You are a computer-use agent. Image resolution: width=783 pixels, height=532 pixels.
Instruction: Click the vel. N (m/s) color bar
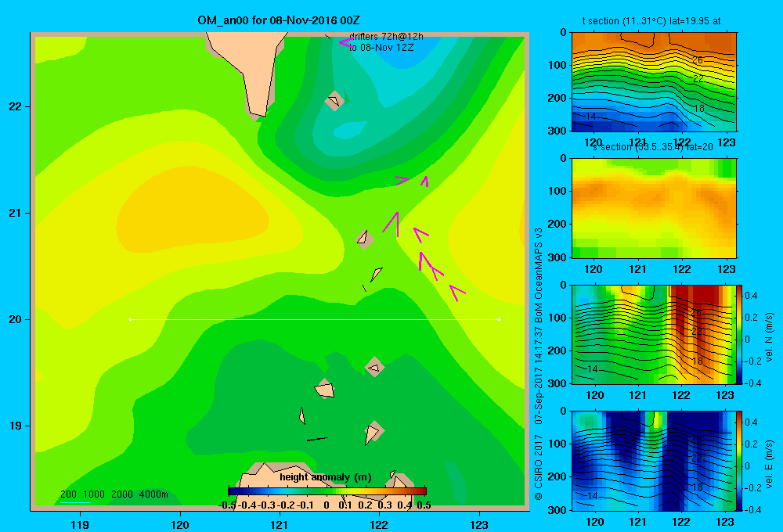point(740,334)
